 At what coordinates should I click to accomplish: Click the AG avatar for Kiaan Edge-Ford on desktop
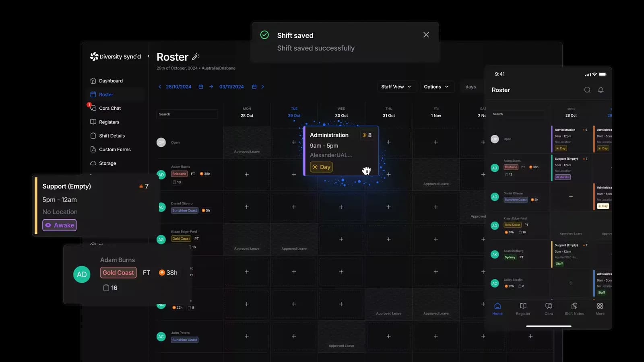click(x=161, y=239)
